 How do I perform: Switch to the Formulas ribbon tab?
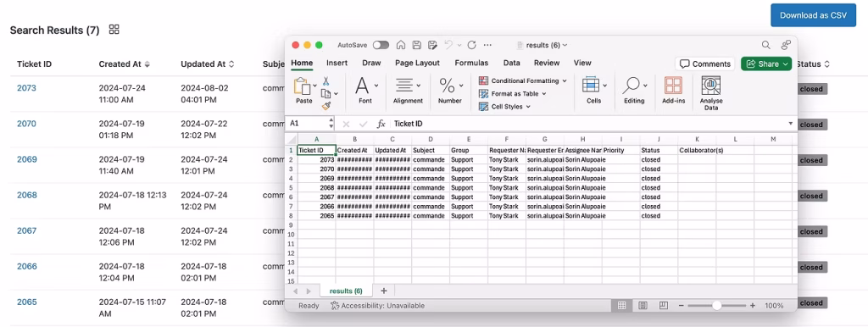(x=471, y=63)
